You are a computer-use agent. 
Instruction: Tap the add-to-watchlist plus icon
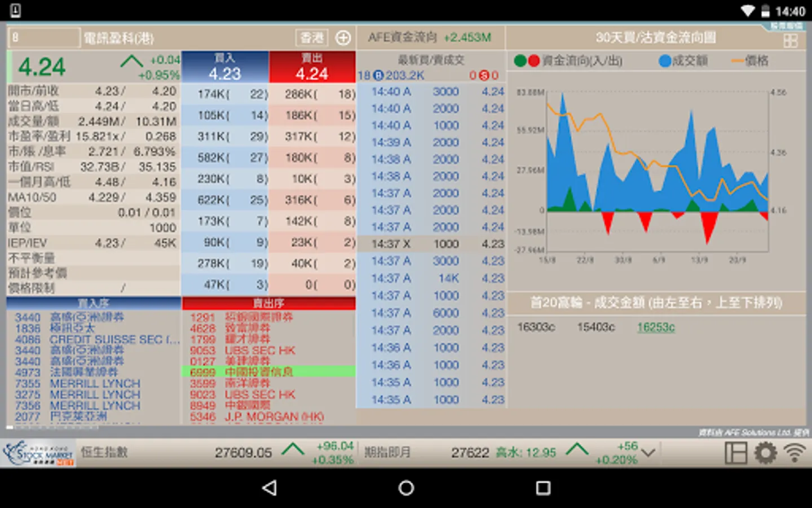click(343, 38)
